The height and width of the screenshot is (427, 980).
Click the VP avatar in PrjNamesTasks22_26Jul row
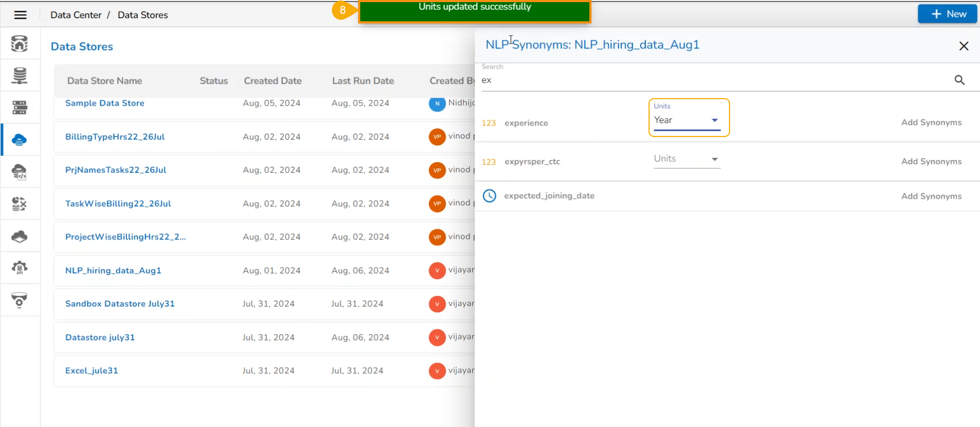tap(437, 170)
